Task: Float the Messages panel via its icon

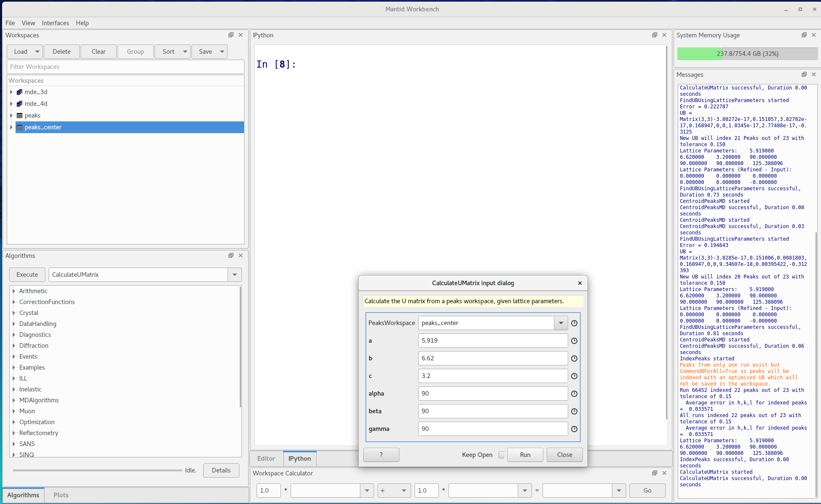Action: [x=804, y=74]
